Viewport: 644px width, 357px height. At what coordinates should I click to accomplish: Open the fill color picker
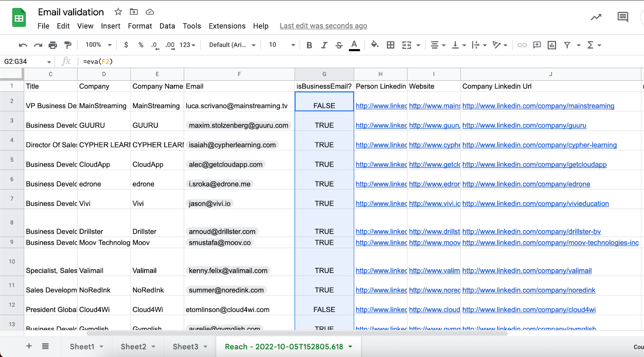click(x=374, y=45)
